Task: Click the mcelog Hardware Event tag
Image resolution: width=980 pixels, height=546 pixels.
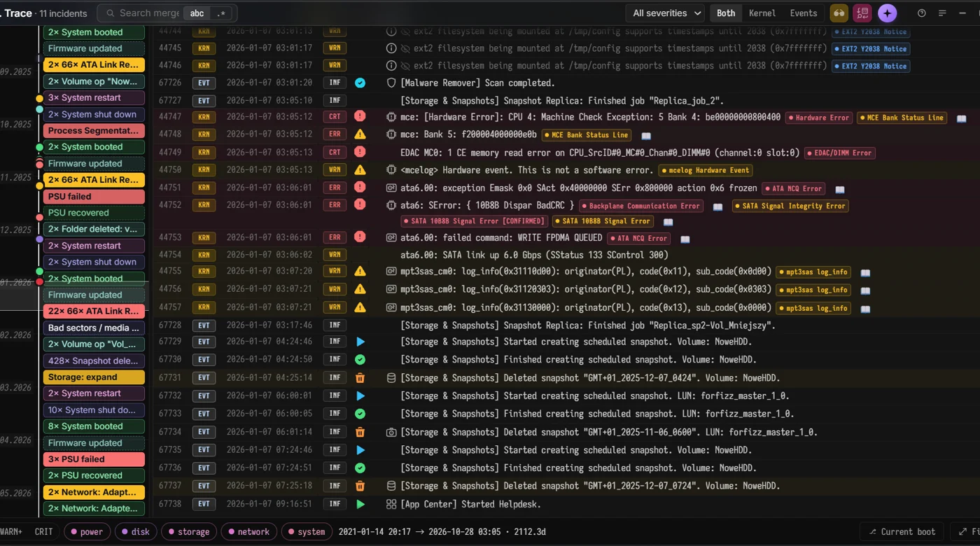Action: pyautogui.click(x=706, y=170)
